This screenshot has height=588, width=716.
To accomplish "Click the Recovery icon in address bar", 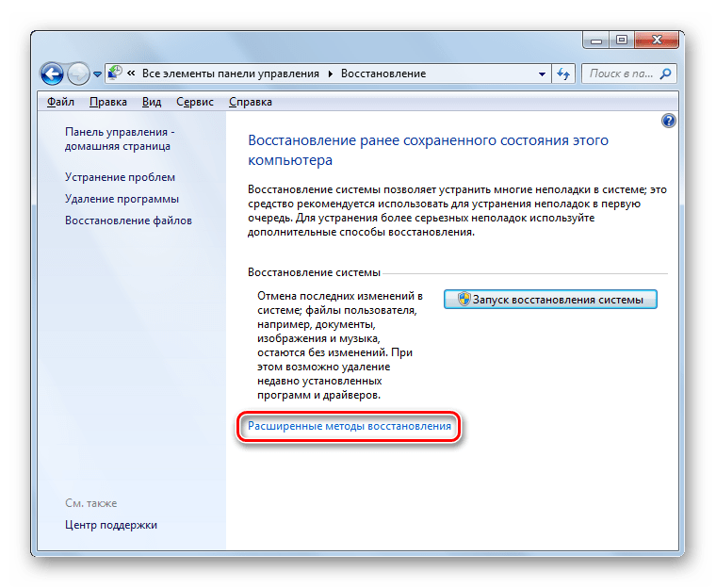I will click(x=115, y=73).
